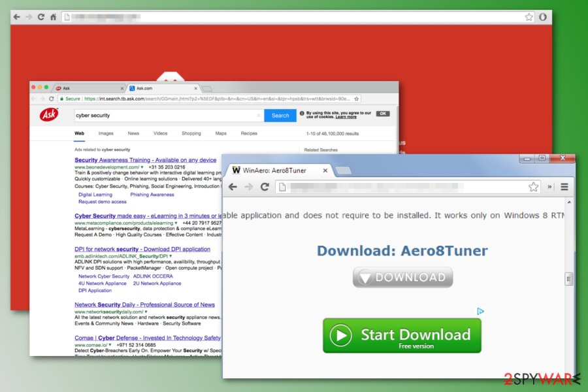Viewport: 588px width, 392px height.
Task: Select the Recipes results tab
Action: (x=249, y=133)
